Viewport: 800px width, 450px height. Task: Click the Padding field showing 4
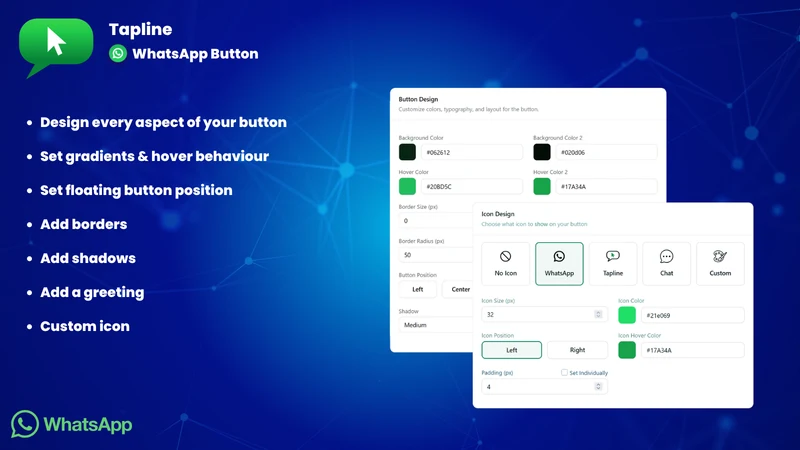[544, 387]
